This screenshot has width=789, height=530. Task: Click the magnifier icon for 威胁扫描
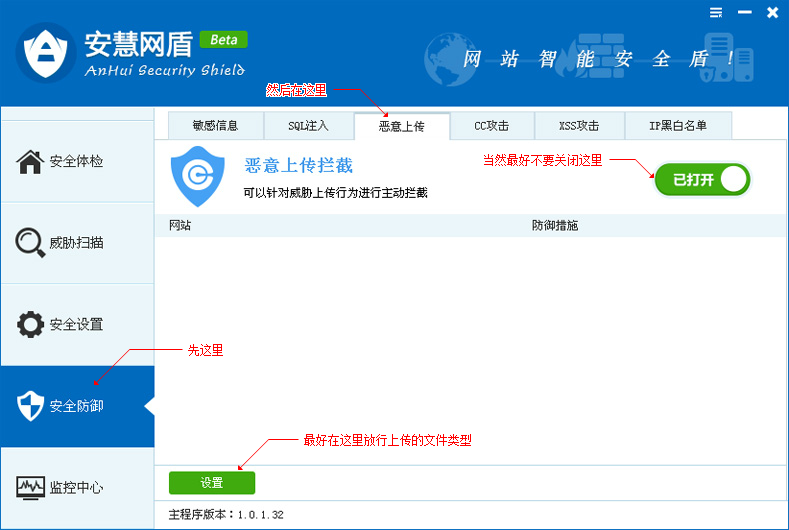click(30, 243)
